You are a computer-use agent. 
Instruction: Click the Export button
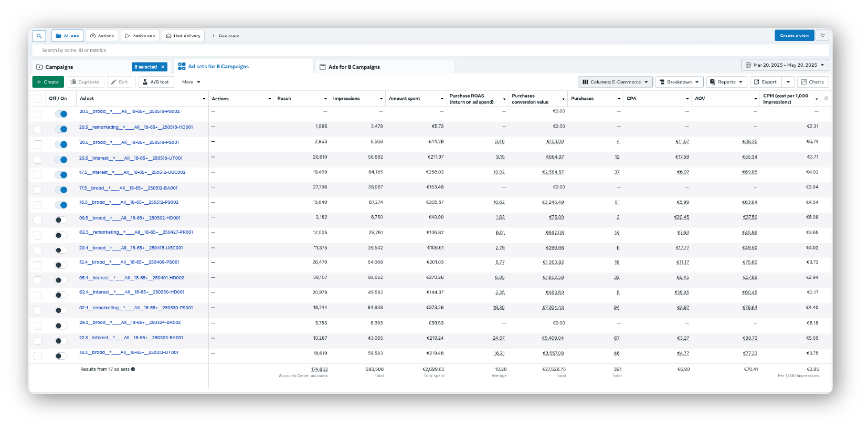click(765, 82)
